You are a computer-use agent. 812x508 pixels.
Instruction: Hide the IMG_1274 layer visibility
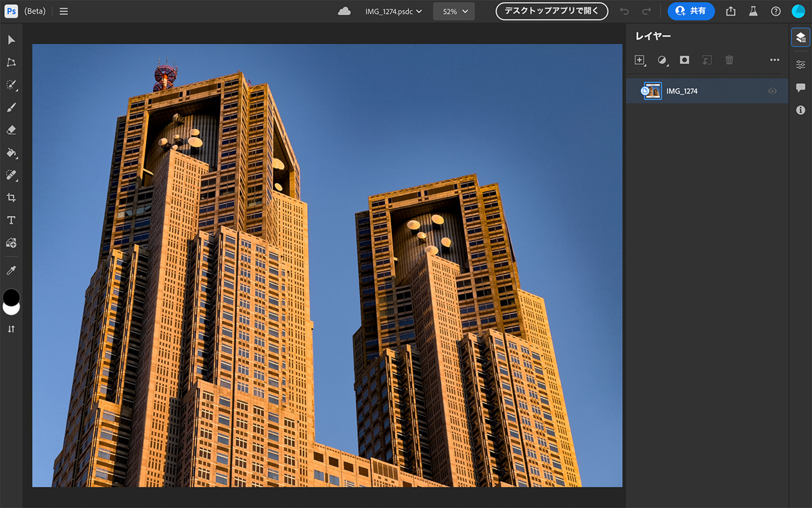coord(772,91)
